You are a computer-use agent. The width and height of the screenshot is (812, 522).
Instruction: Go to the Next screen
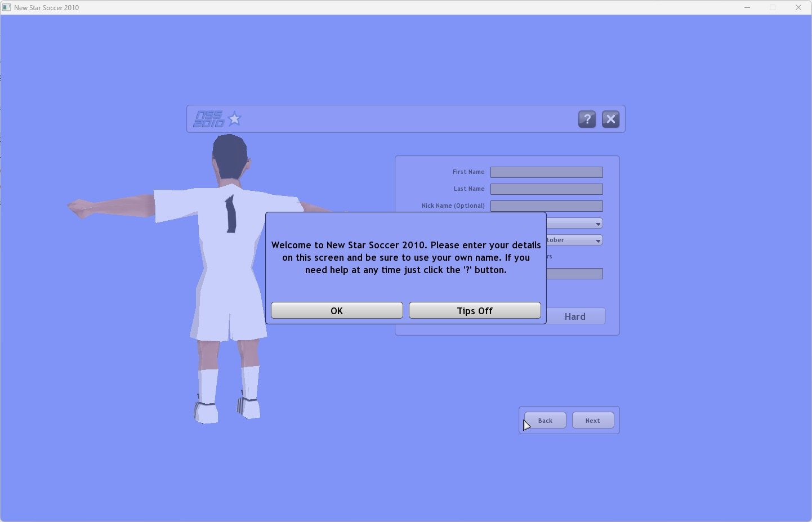592,421
